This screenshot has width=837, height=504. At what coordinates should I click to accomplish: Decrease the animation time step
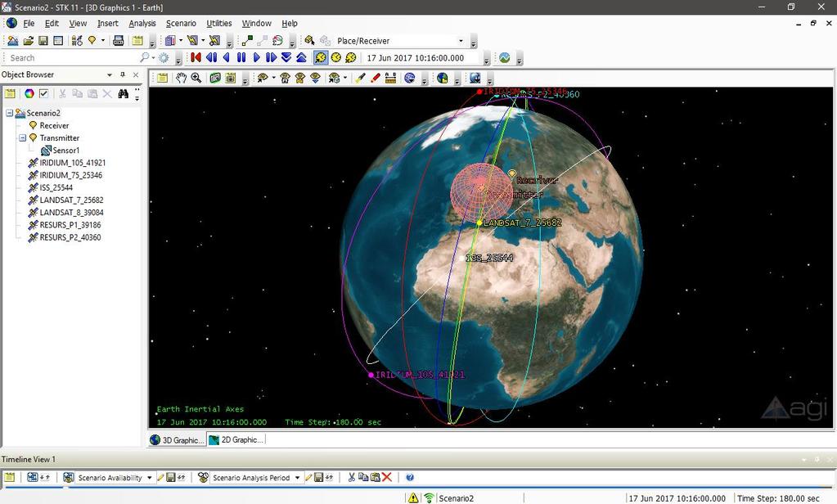tap(286, 57)
